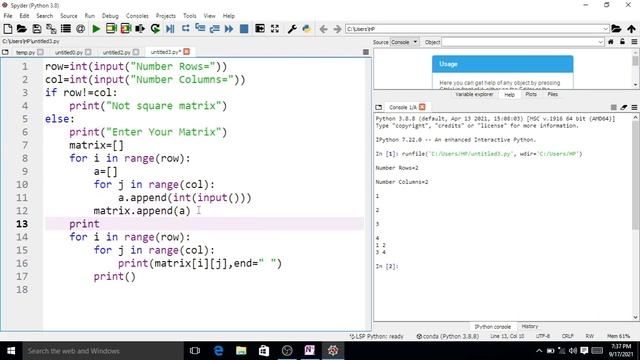Create a new file from the toolbar
Image resolution: width=640 pixels, height=360 pixels.
click(x=8, y=29)
